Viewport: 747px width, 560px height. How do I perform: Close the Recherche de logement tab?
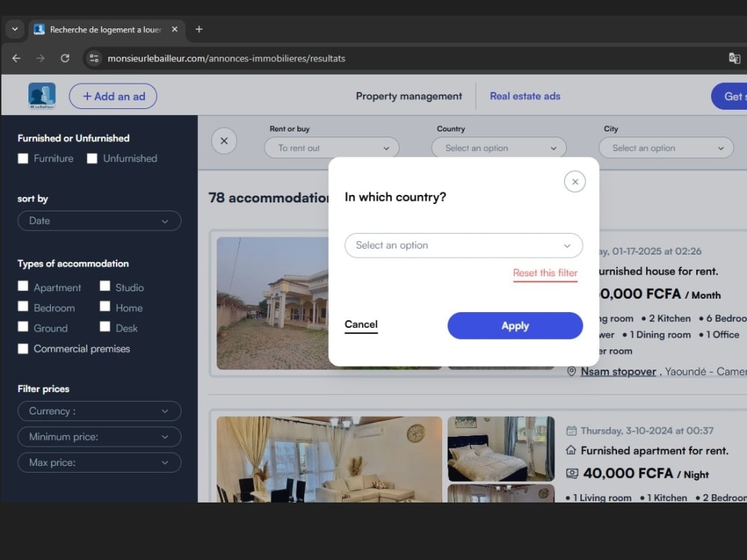(x=175, y=29)
